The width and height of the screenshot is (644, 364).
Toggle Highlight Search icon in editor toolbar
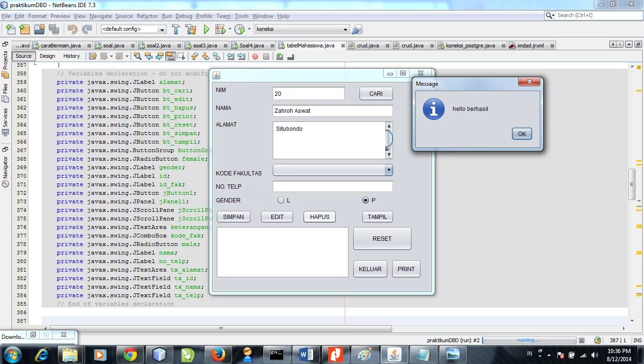(170, 56)
